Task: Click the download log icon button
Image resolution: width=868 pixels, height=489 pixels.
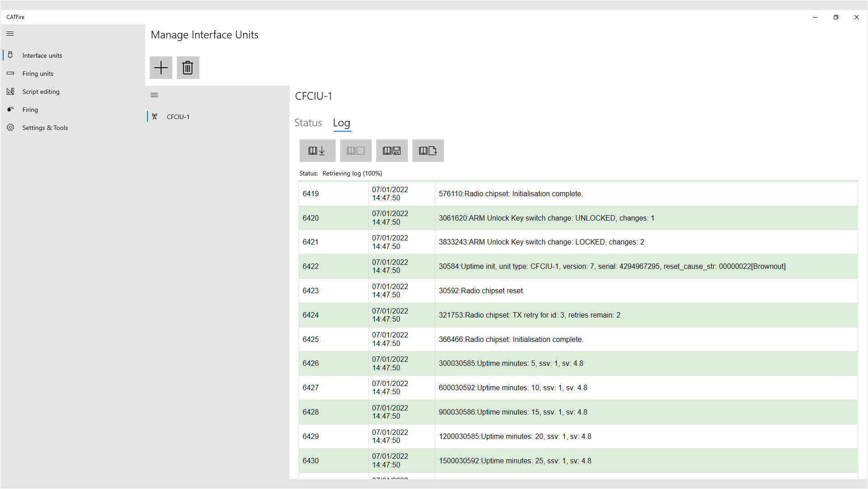Action: [317, 151]
